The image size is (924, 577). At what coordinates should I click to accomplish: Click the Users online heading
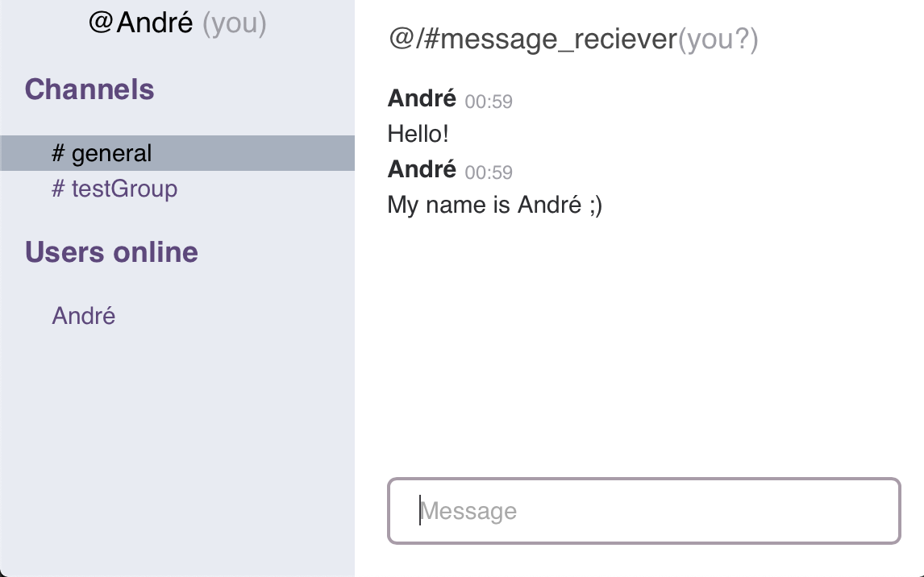pyautogui.click(x=111, y=252)
